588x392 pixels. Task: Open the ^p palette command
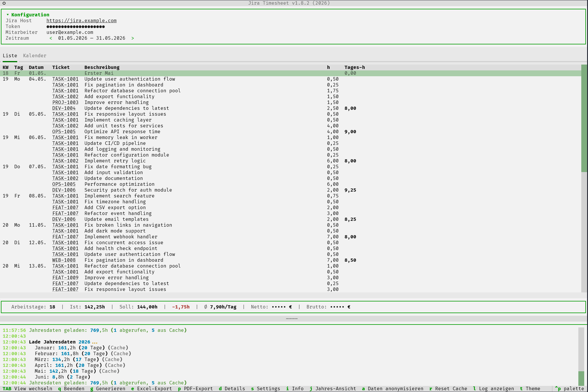pyautogui.click(x=570, y=389)
